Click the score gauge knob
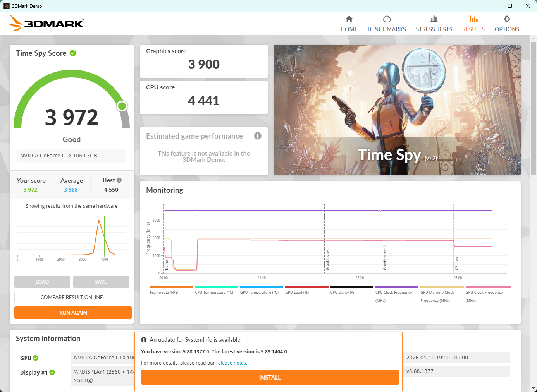This screenshot has height=392, width=537. click(122, 106)
